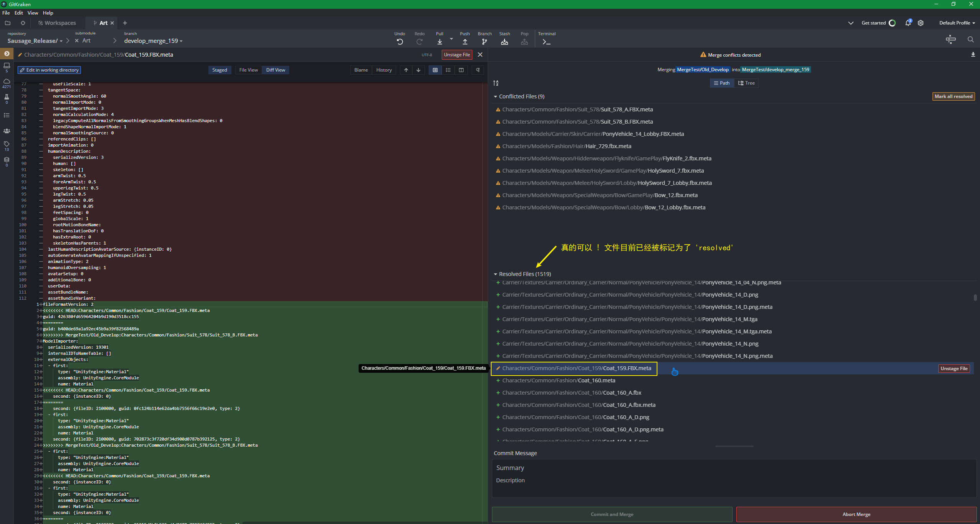Switch file list to Tree view
This screenshot has height=524, width=980.
(746, 83)
